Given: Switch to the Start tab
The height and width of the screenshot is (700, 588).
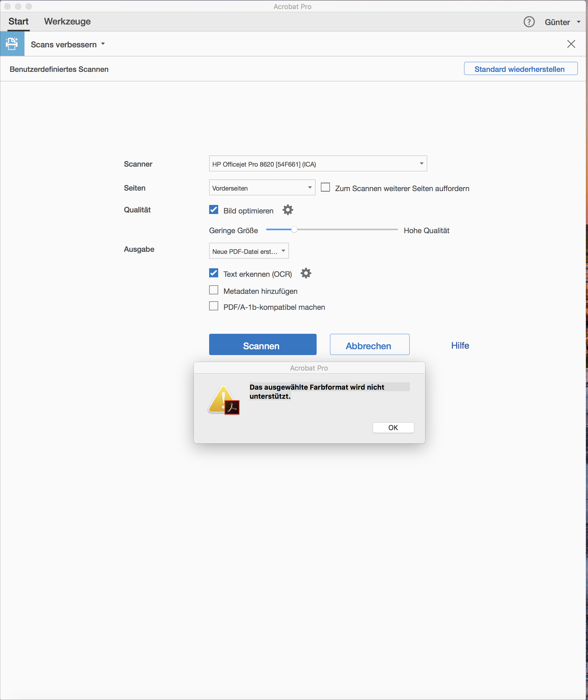Looking at the screenshot, I should (x=19, y=22).
